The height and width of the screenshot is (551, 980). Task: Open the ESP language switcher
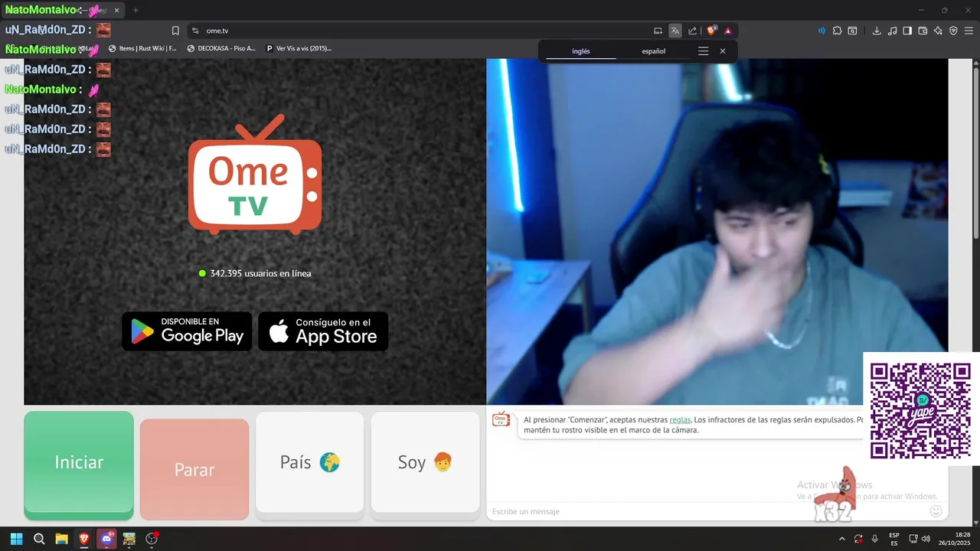(x=894, y=539)
